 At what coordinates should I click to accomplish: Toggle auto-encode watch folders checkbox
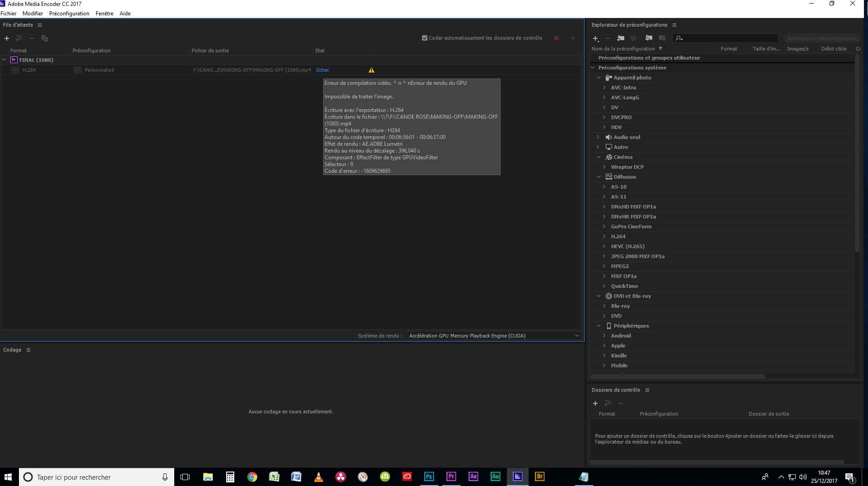(424, 38)
